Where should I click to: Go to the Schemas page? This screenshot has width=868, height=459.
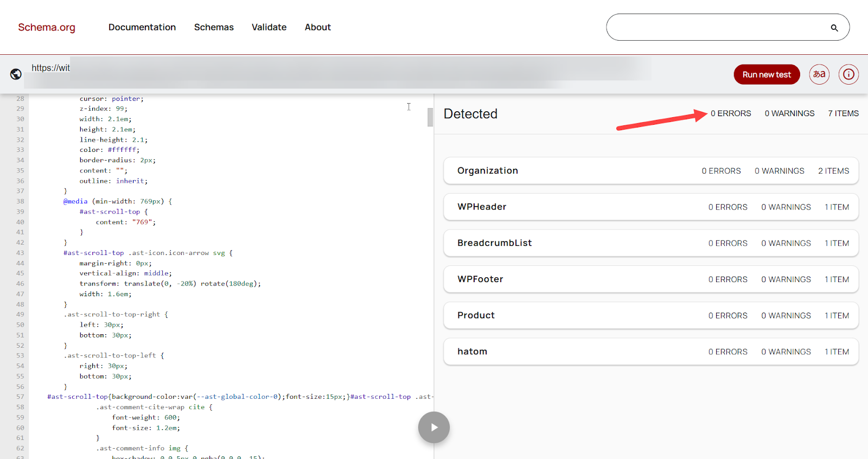214,27
